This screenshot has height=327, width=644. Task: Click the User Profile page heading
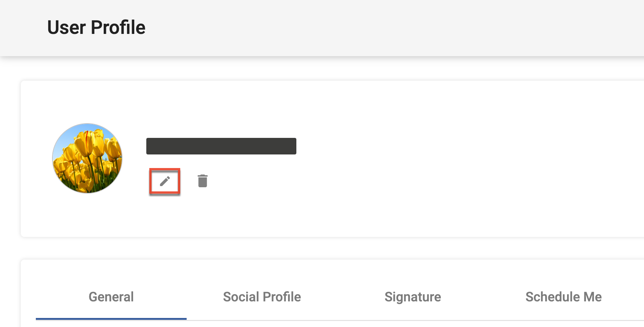tap(96, 28)
